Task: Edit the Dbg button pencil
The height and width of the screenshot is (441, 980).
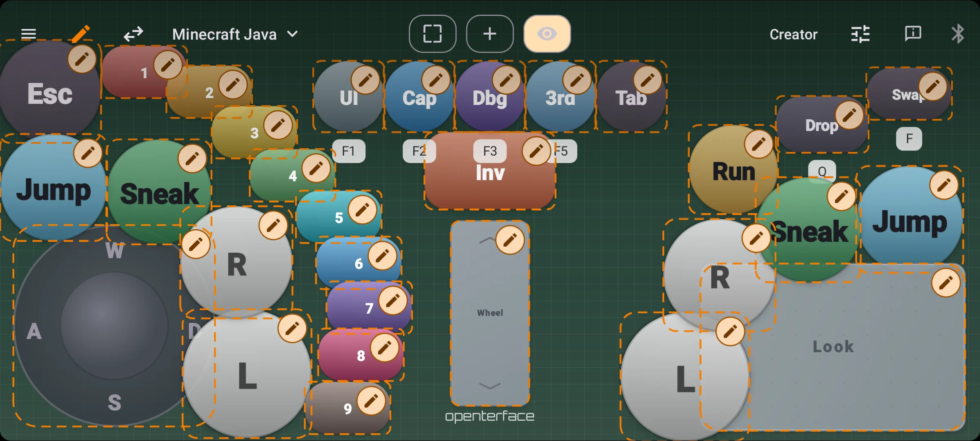Action: click(x=506, y=80)
